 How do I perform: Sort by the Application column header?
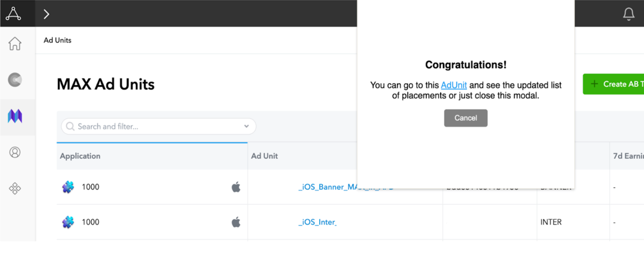pos(80,156)
